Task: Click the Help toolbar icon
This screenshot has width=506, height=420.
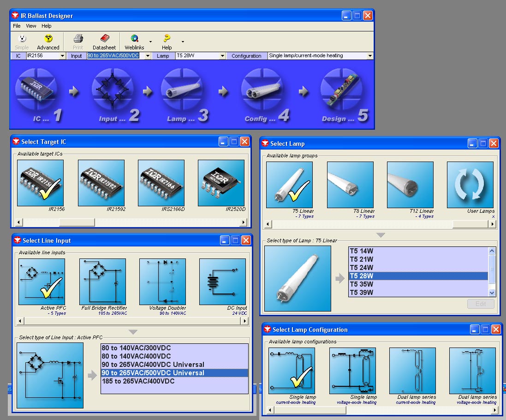Action: (x=167, y=42)
